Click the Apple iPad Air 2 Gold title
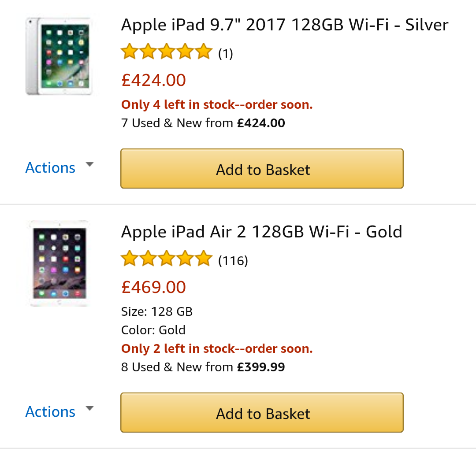 tap(261, 232)
